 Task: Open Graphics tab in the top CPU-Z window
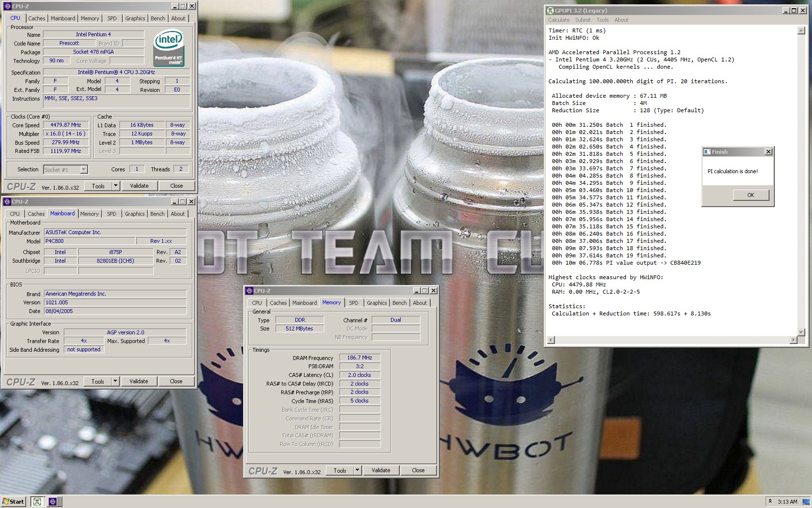(x=135, y=18)
